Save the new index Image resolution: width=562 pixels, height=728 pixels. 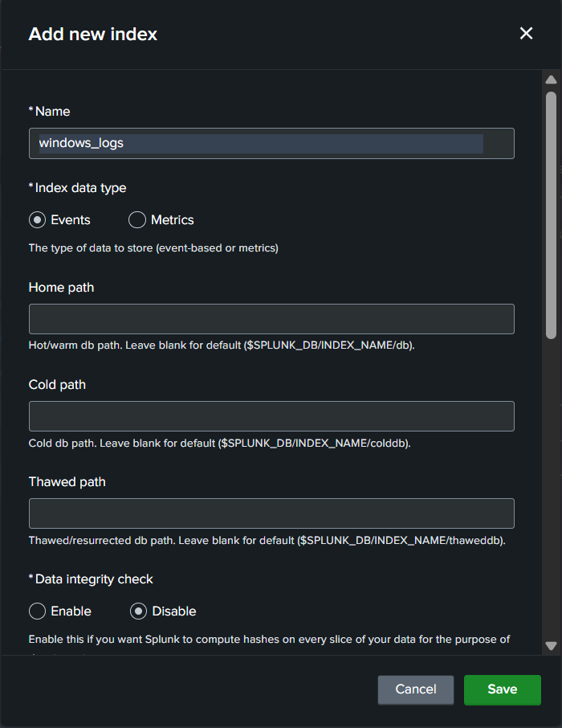502,689
